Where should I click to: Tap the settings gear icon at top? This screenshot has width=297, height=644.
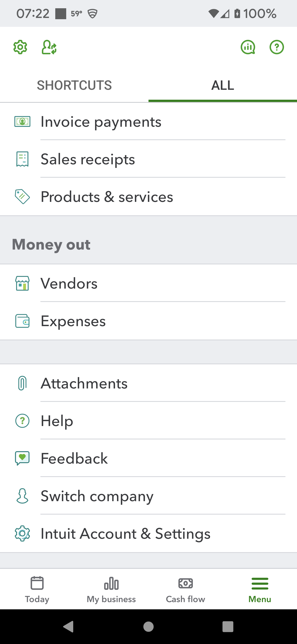20,47
